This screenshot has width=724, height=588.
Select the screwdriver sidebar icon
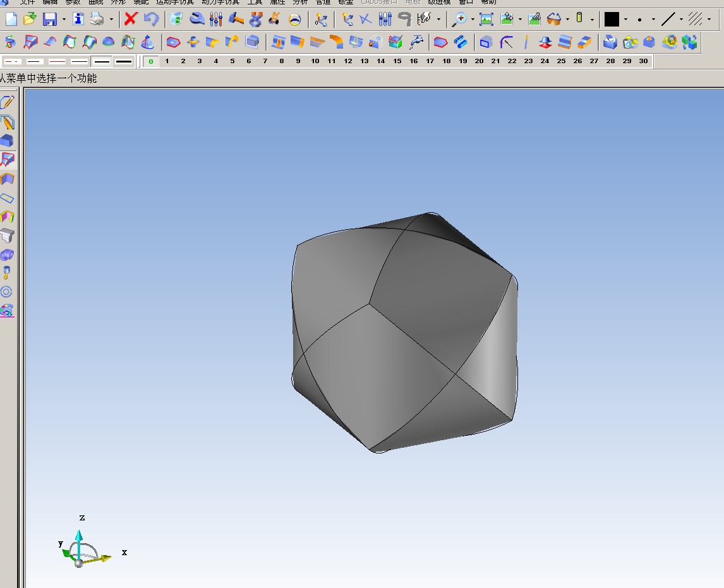(x=6, y=272)
